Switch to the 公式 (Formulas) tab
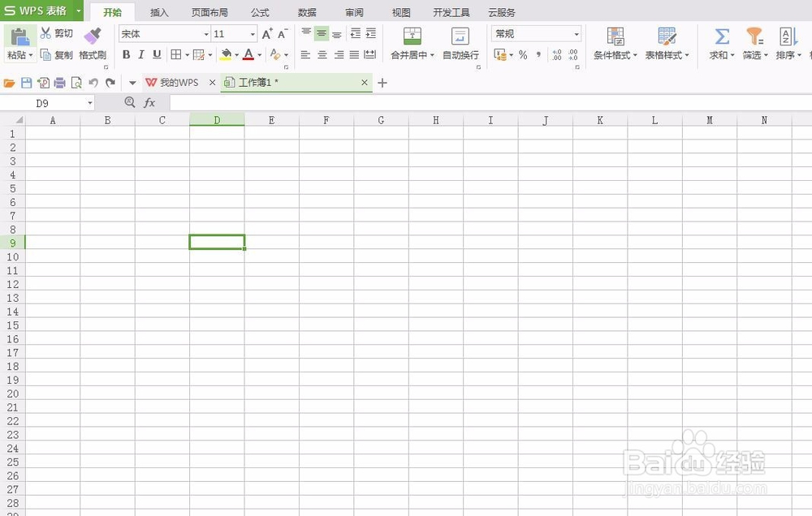812x516 pixels. (260, 12)
